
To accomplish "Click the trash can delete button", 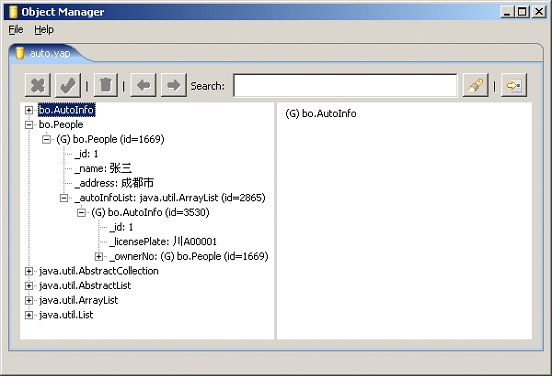I will (105, 85).
